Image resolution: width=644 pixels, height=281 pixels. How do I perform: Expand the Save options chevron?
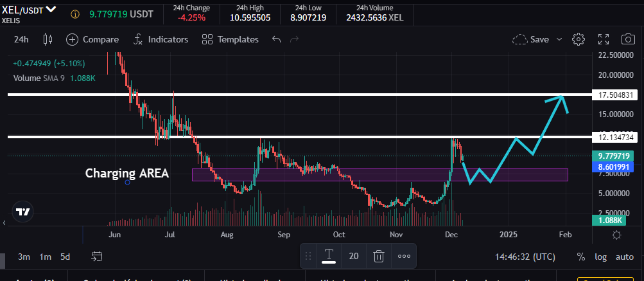[x=559, y=39]
